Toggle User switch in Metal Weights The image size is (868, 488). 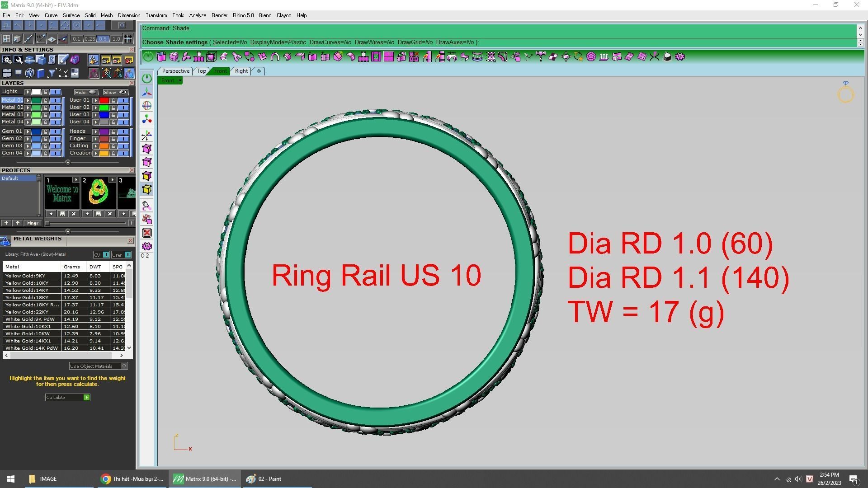click(121, 255)
